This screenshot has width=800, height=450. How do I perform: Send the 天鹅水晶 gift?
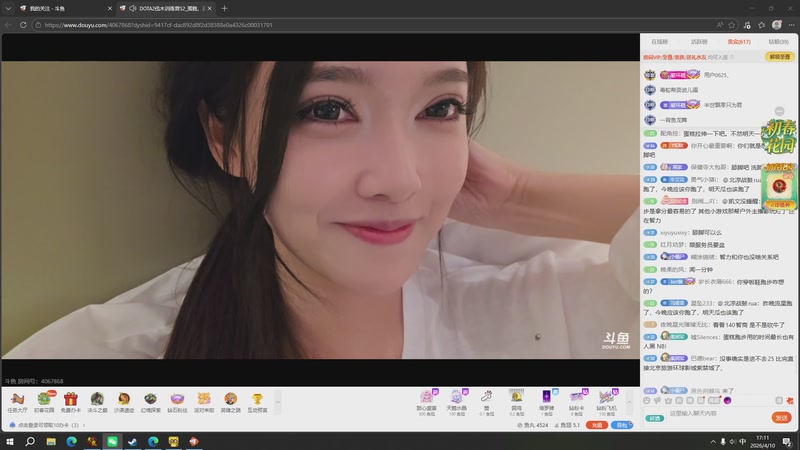click(x=457, y=403)
